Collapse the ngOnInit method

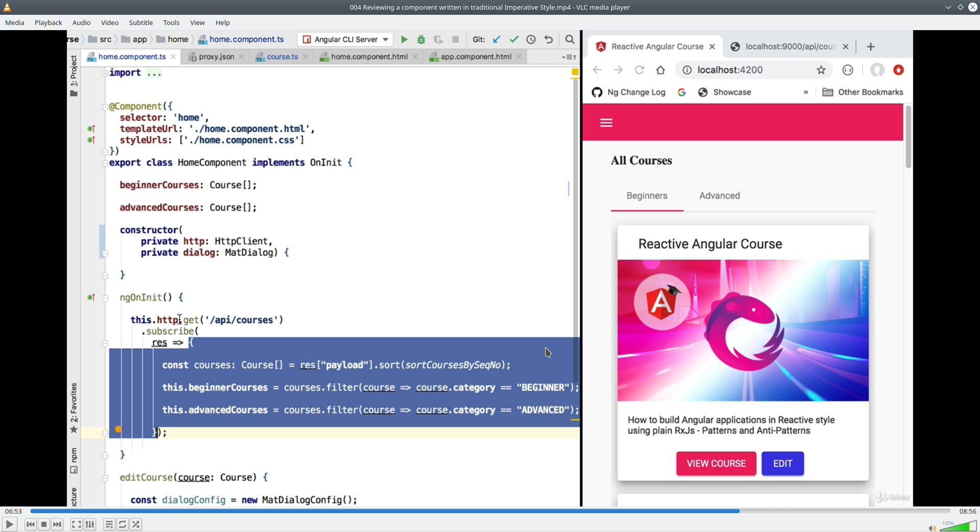pos(105,298)
